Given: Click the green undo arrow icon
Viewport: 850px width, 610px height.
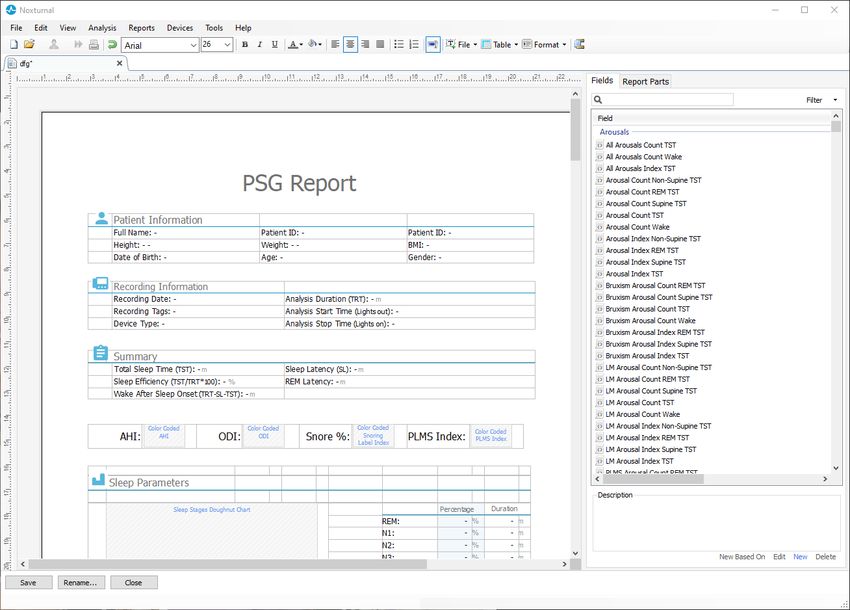Looking at the screenshot, I should coord(112,44).
